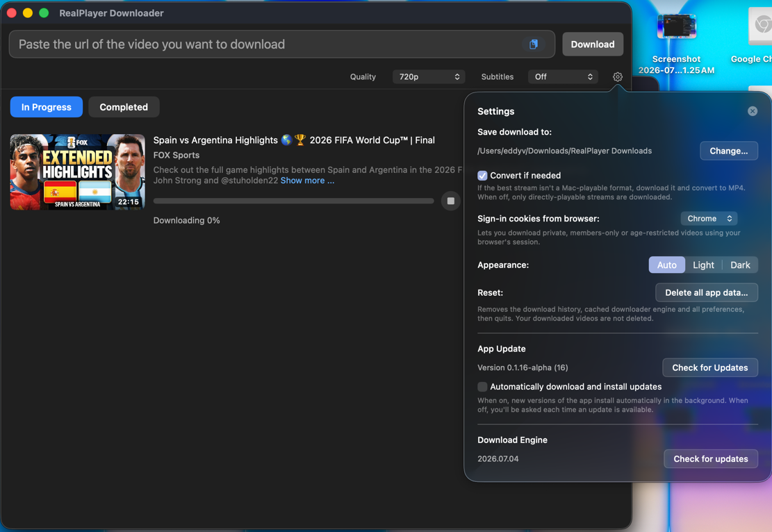
Task: Click the 2026.07.04 engine version text
Action: pyautogui.click(x=498, y=458)
